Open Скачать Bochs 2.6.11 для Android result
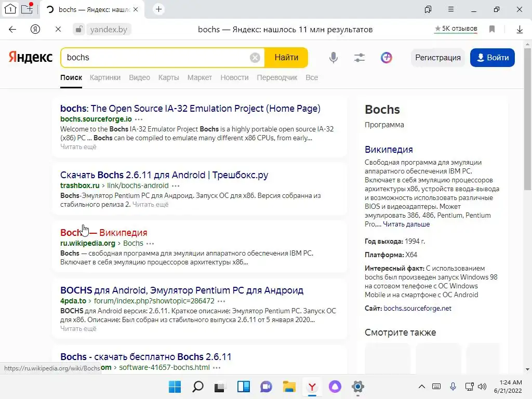This screenshot has height=399, width=532. [x=164, y=175]
